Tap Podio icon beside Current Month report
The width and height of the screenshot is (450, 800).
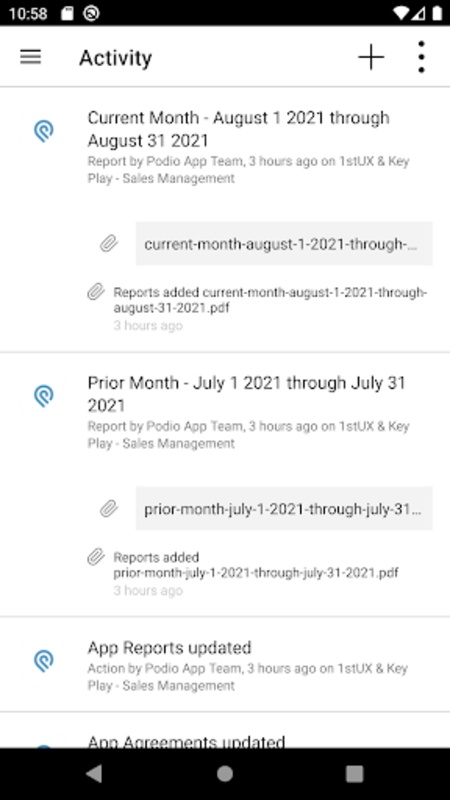click(x=44, y=131)
